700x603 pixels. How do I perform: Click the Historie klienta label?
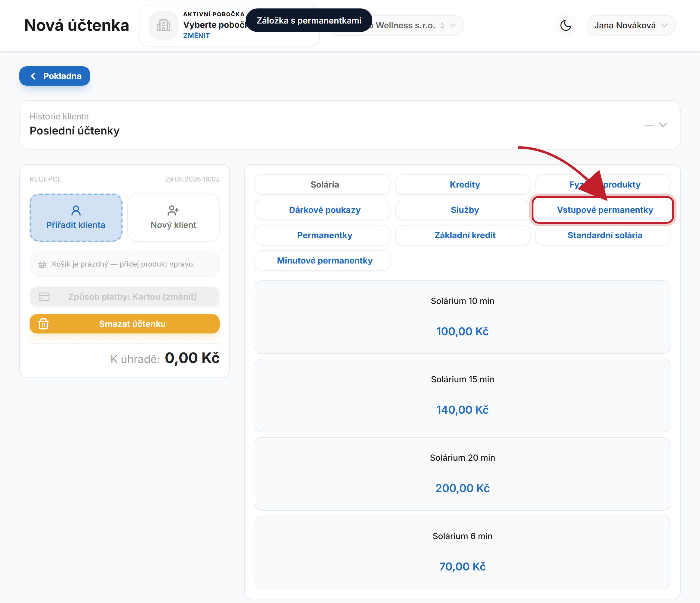pyautogui.click(x=59, y=116)
